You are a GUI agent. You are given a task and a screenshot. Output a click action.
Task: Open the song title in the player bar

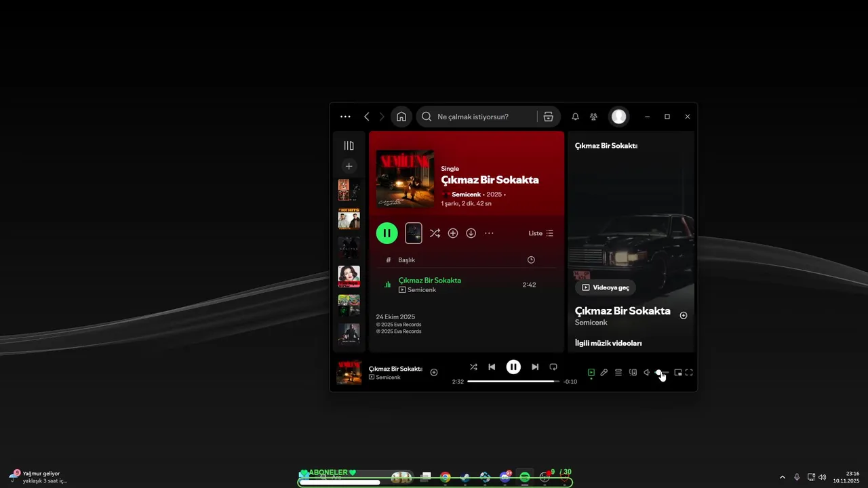click(395, 369)
